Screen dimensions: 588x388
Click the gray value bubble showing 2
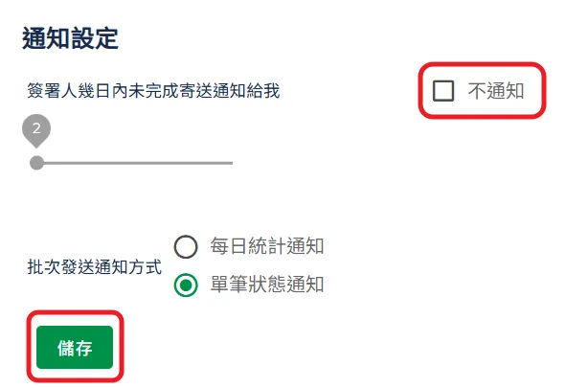[36, 128]
